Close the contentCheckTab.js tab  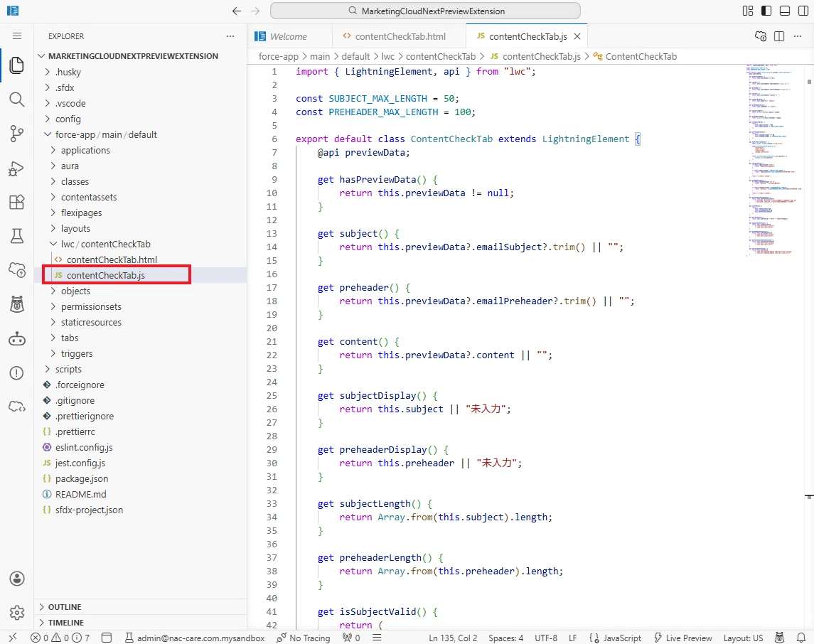pyautogui.click(x=577, y=36)
